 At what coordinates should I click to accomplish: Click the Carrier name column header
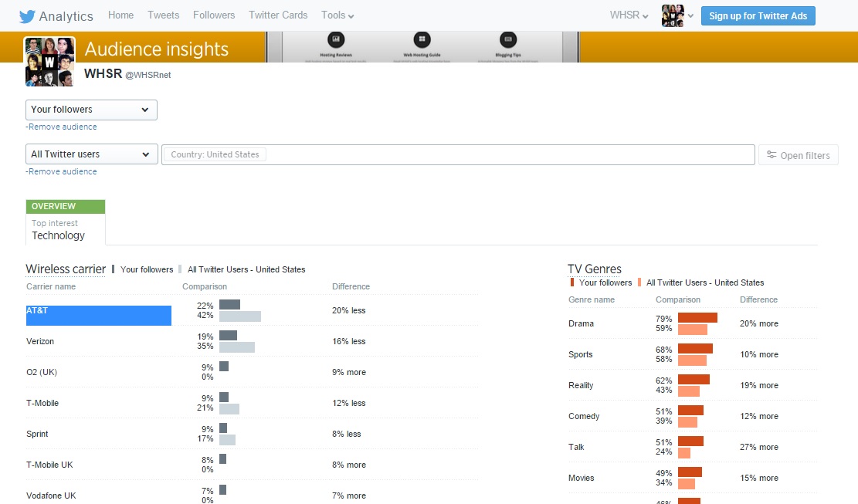[x=51, y=286]
